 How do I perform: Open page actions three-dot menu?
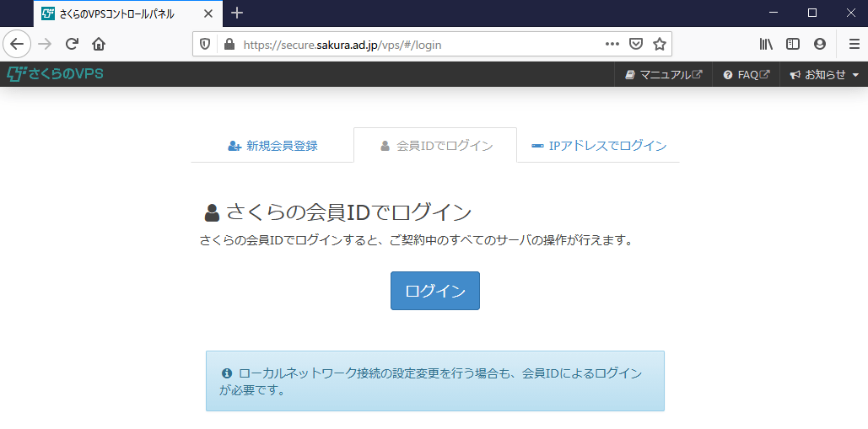coord(612,44)
